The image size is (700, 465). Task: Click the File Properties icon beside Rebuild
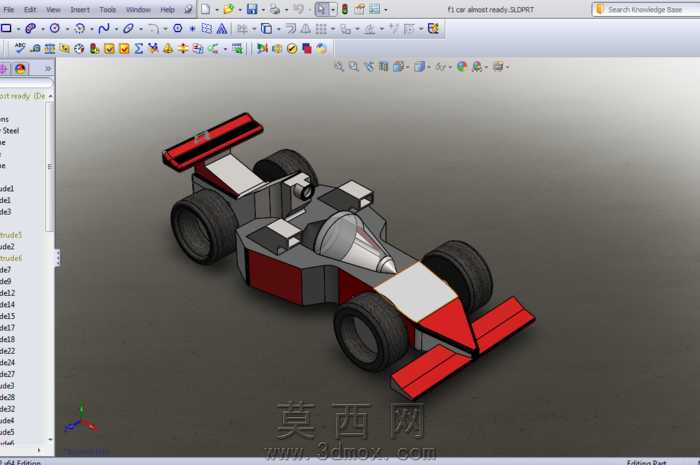[360, 9]
